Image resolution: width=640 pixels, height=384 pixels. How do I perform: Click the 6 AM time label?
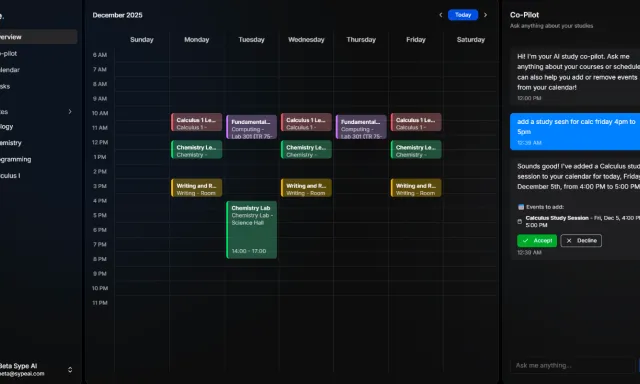coord(100,55)
